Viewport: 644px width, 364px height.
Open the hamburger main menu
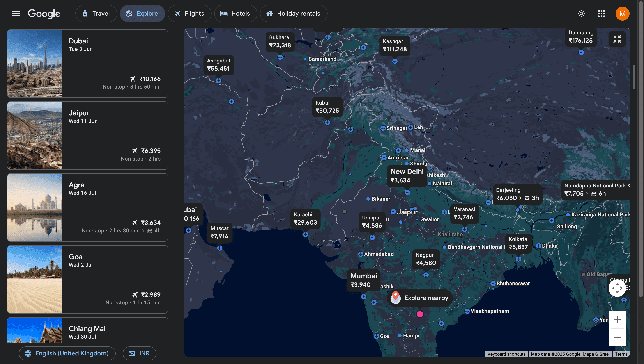(16, 14)
